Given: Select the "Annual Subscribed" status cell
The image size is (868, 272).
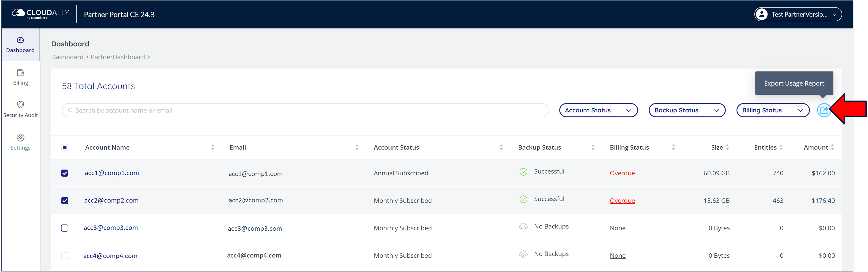Looking at the screenshot, I should [x=401, y=173].
